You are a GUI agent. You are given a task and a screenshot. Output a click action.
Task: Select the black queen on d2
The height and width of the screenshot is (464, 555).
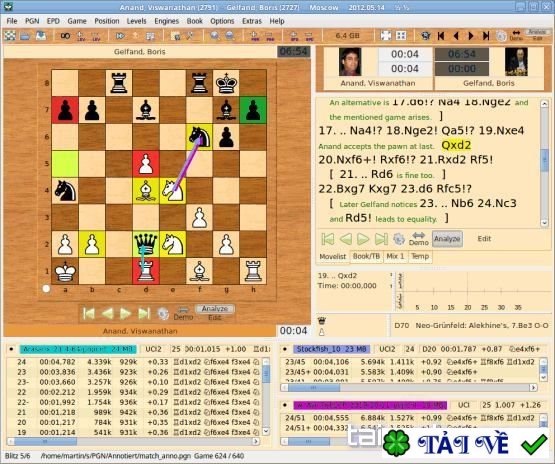(145, 244)
